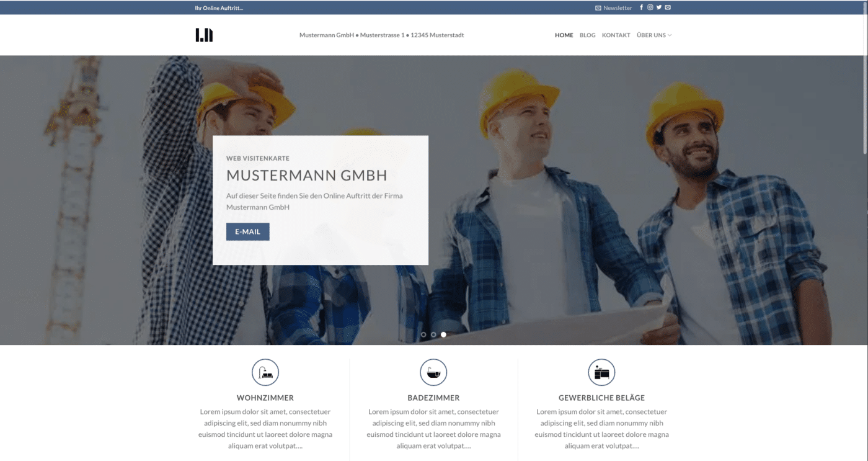Expand the Über Uns dropdown menu
The height and width of the screenshot is (461, 868).
tap(654, 35)
